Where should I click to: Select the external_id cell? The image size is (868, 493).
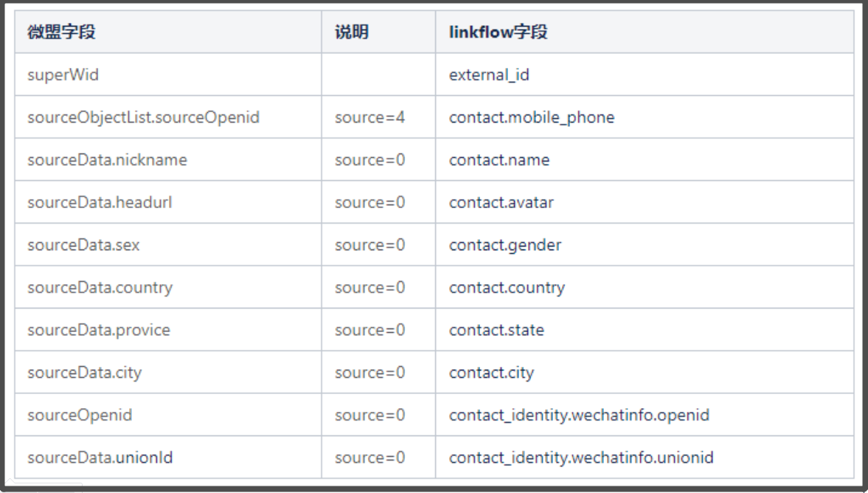[x=645, y=75]
